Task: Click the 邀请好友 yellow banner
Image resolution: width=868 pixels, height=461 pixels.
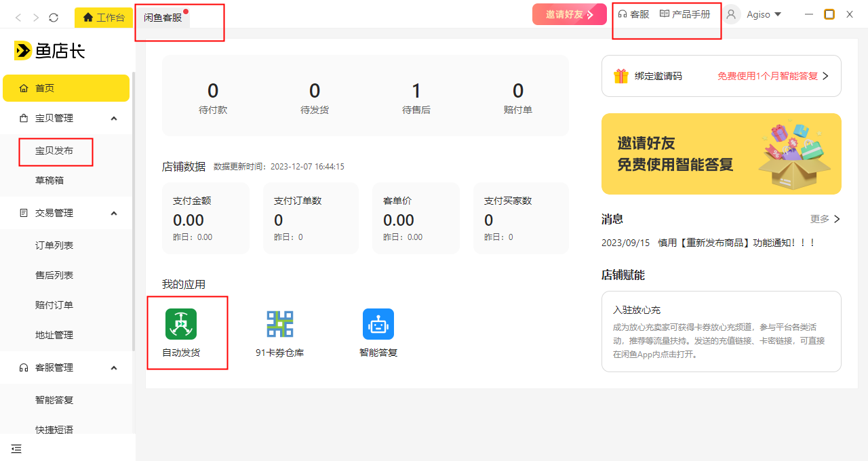Action: pos(722,154)
